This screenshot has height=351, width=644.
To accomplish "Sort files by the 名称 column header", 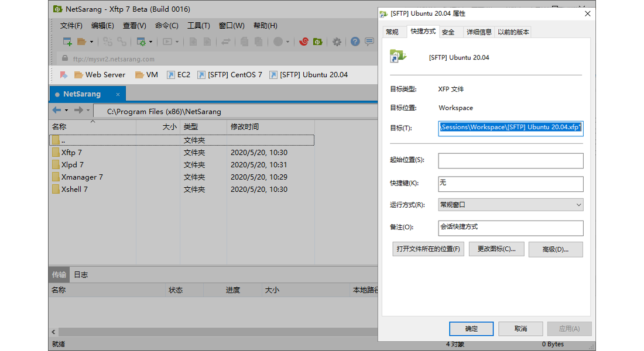I will coord(93,127).
